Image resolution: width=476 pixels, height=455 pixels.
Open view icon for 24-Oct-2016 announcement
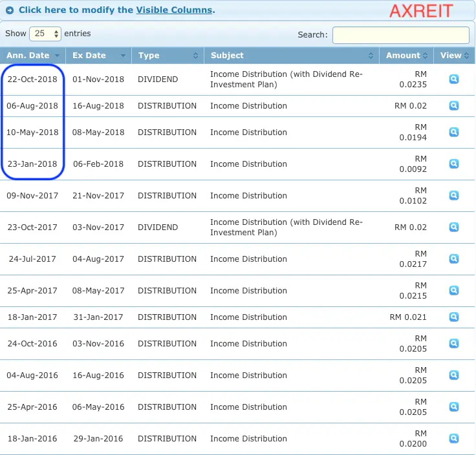(454, 343)
